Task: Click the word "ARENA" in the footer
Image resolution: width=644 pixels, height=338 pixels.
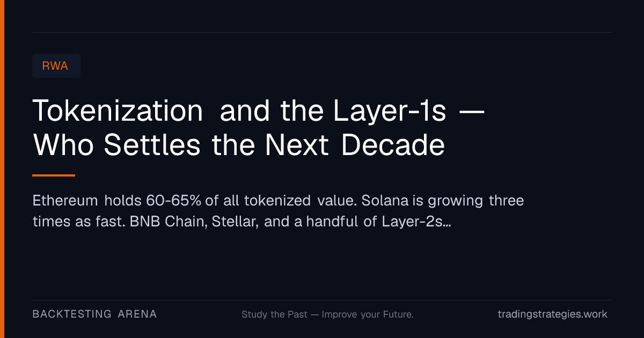Action: point(137,314)
